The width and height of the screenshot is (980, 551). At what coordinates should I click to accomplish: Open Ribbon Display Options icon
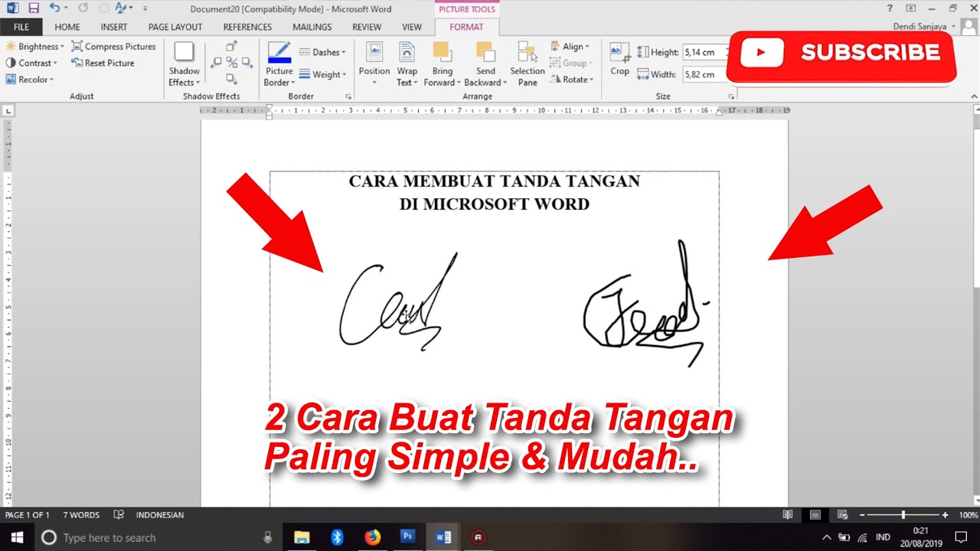911,8
